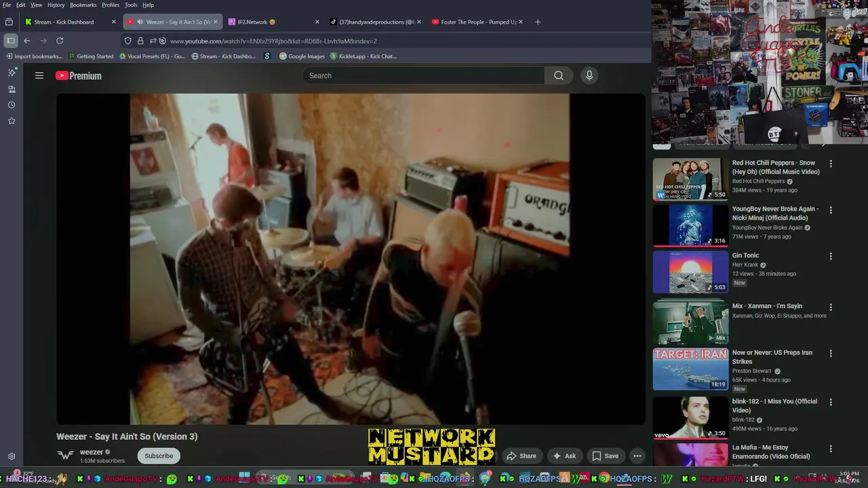Image resolution: width=868 pixels, height=488 pixels.
Task: Open sidebar settings gear icon
Action: (x=12, y=457)
